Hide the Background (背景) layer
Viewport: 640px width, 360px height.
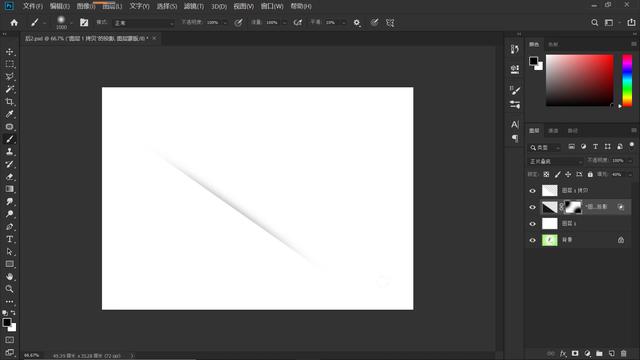[532, 240]
